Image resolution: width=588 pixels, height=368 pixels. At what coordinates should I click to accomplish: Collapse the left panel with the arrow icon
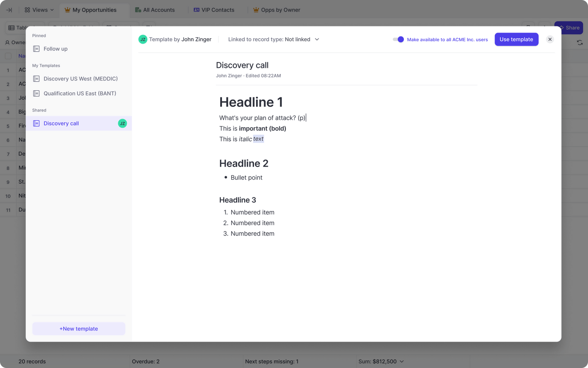point(9,10)
